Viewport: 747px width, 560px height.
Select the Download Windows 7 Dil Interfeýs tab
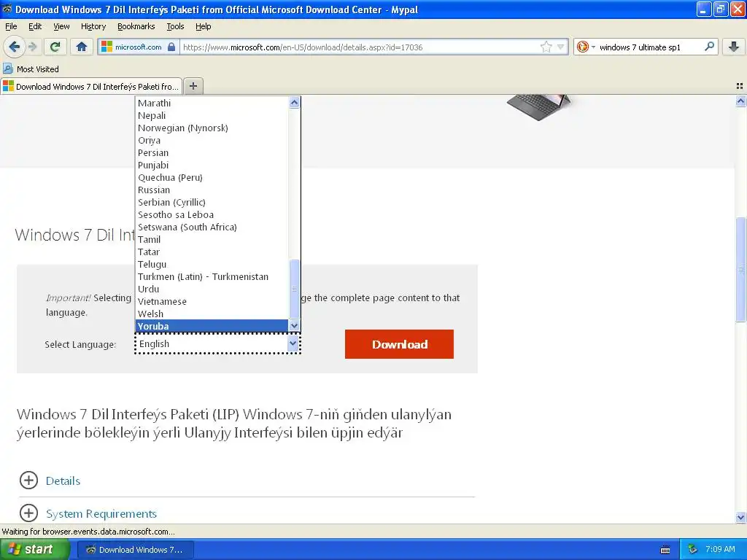pos(91,86)
